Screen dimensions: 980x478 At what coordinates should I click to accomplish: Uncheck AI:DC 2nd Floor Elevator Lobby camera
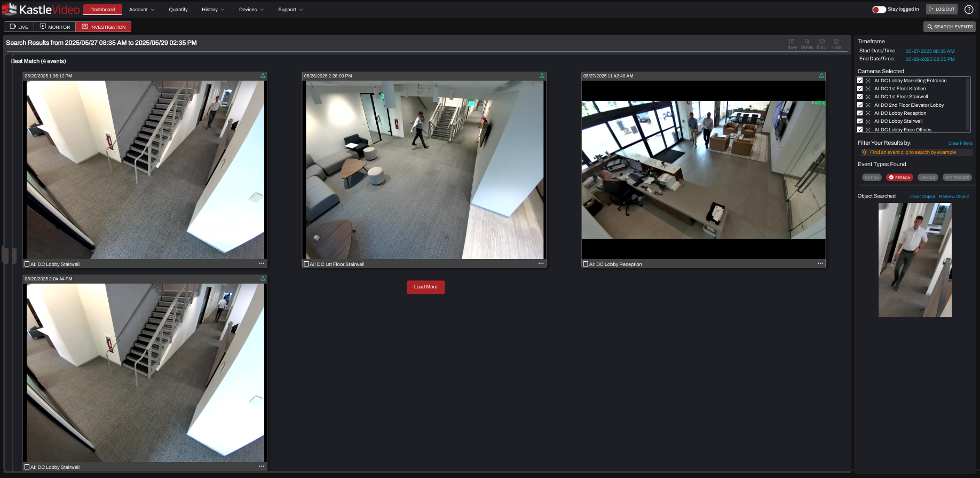pos(860,105)
